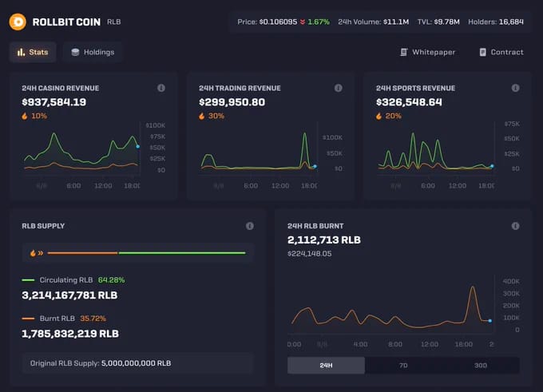This screenshot has height=392, width=543.
Task: Show RLB Supply info tooltip icon
Action: 250,226
